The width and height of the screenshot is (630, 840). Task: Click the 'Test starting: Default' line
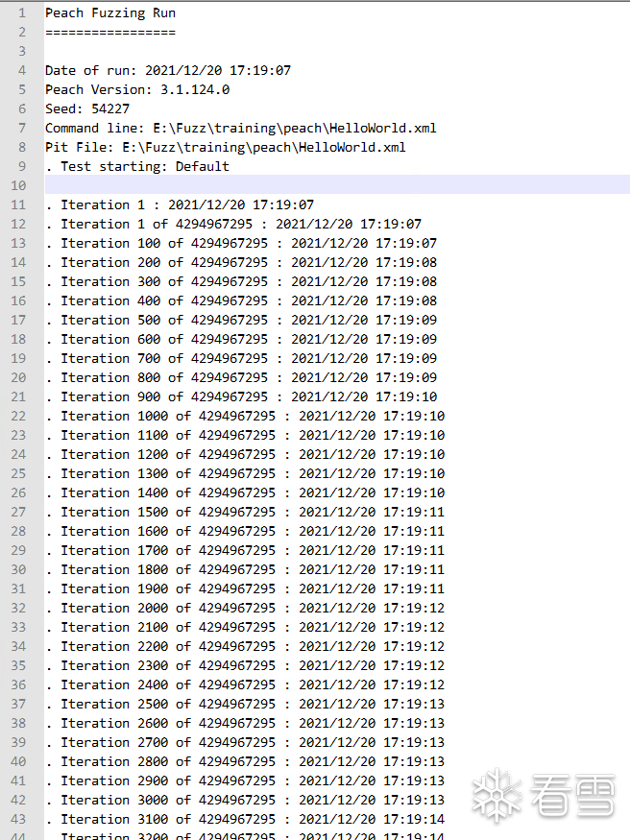point(137,167)
